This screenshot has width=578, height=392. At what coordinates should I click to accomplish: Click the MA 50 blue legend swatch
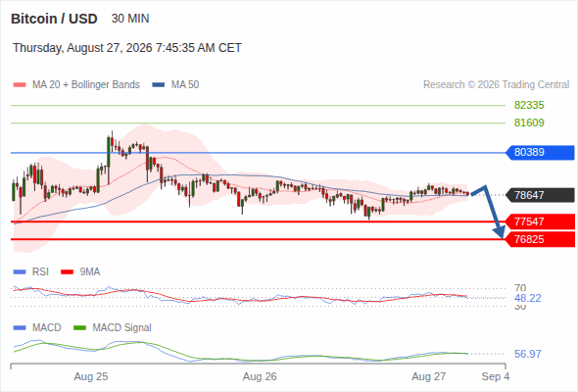pyautogui.click(x=159, y=85)
